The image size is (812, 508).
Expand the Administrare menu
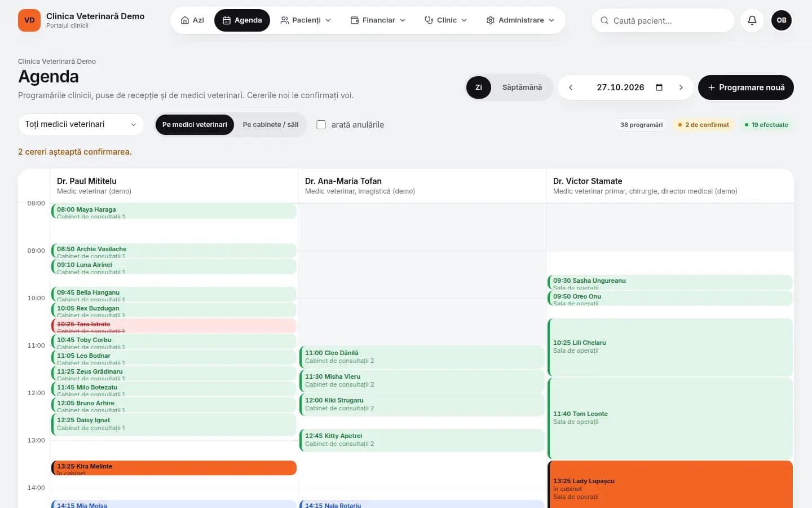[x=520, y=20]
